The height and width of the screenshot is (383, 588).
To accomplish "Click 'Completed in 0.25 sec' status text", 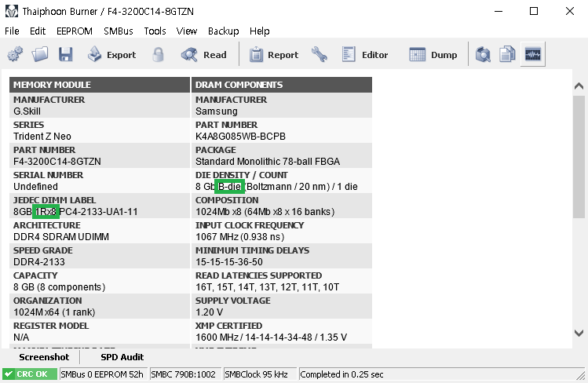I will 341,374.
